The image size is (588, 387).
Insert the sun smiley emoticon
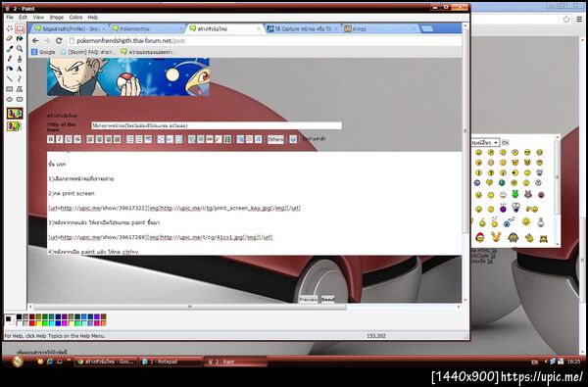click(x=526, y=221)
